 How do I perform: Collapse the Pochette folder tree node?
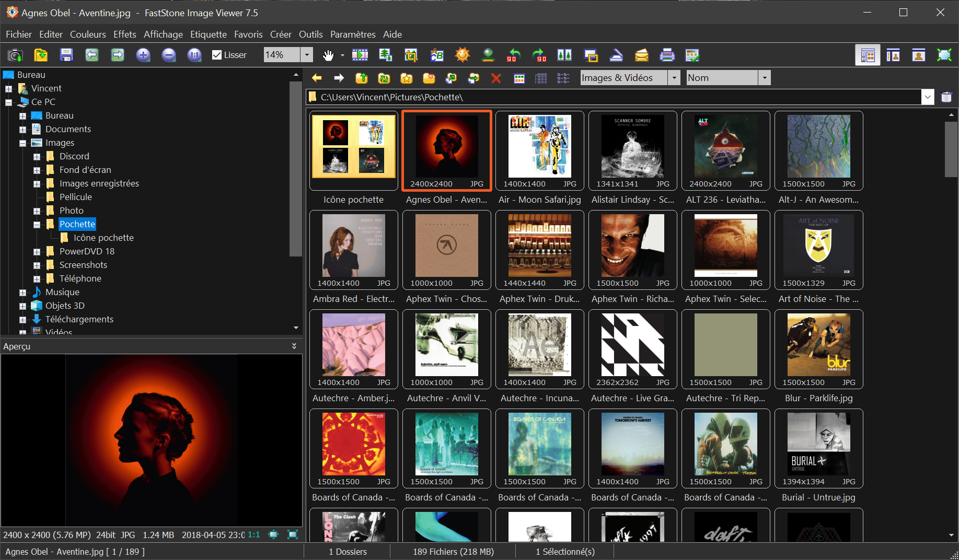click(37, 225)
